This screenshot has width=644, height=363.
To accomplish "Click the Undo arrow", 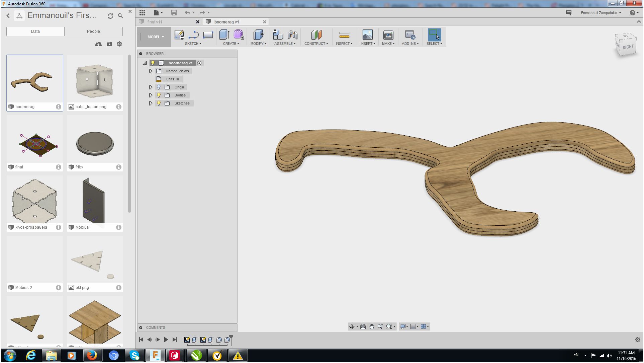I will click(x=187, y=13).
